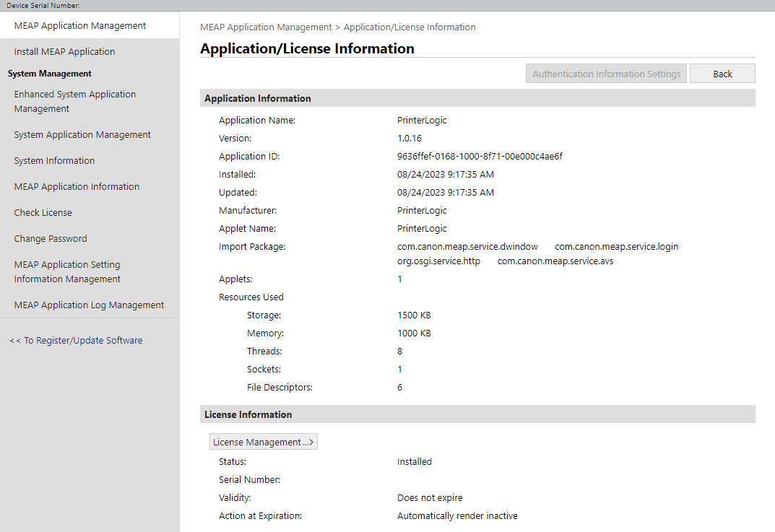Select System Application Management sidebar item

tap(82, 135)
